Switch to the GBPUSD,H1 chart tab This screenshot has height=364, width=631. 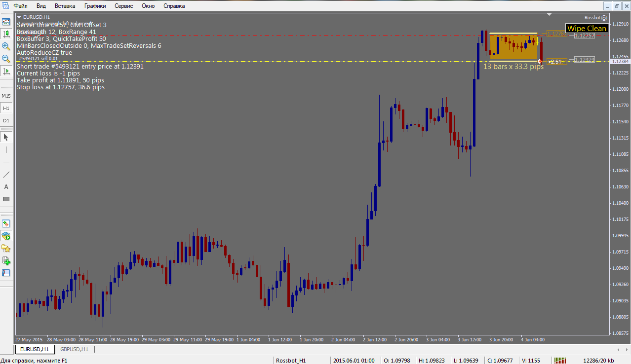(74, 349)
